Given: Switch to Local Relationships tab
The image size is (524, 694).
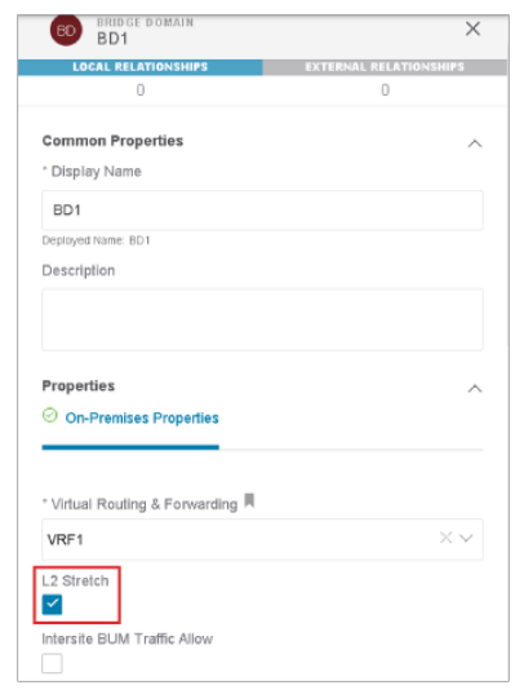Looking at the screenshot, I should (x=140, y=67).
